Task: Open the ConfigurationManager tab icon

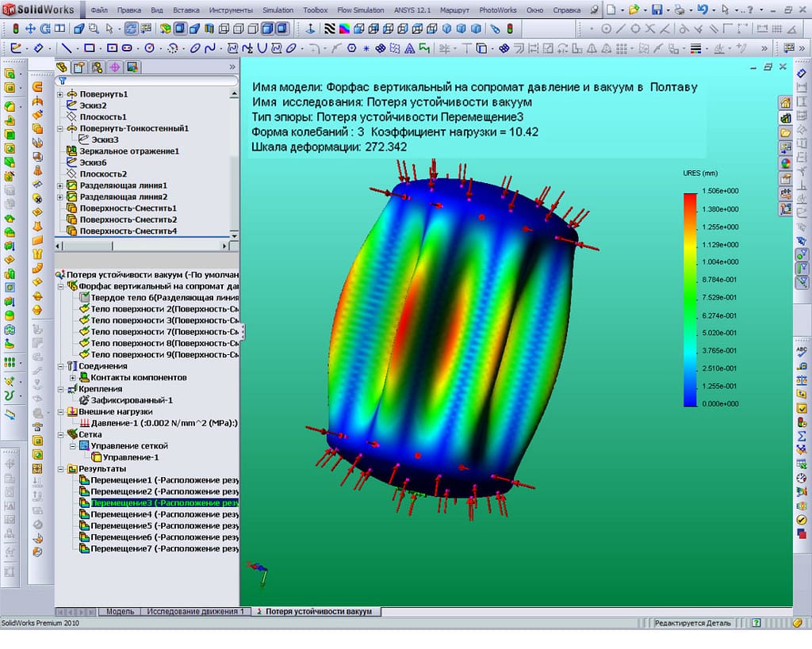Action: pyautogui.click(x=97, y=67)
